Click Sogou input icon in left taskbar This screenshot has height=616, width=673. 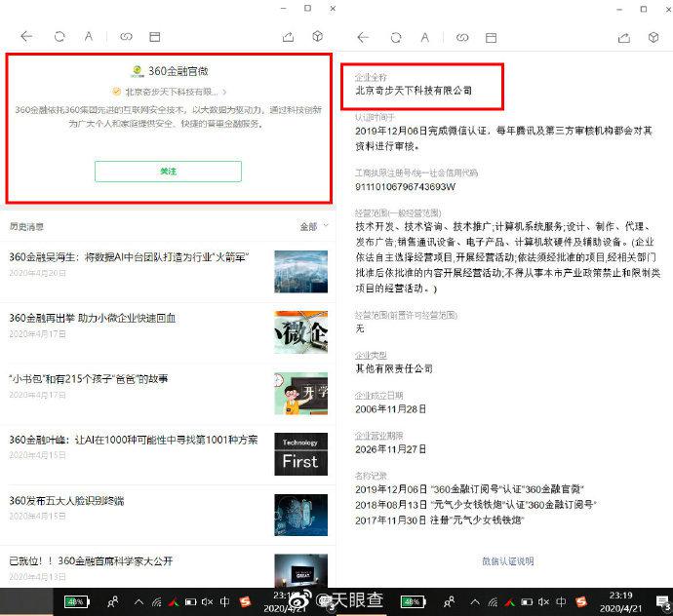click(x=245, y=602)
